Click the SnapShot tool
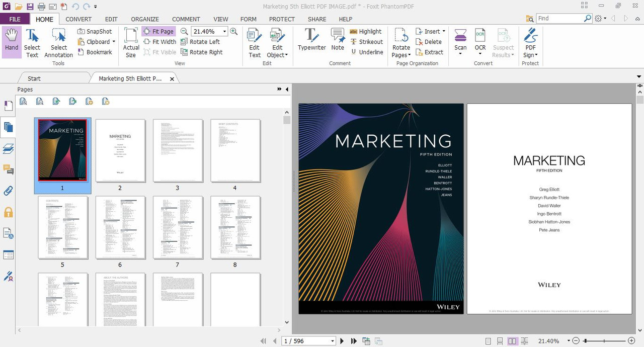 point(95,31)
